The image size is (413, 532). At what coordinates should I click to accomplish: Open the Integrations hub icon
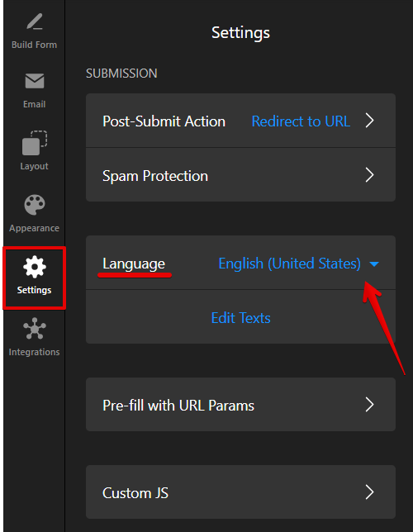pos(34,329)
